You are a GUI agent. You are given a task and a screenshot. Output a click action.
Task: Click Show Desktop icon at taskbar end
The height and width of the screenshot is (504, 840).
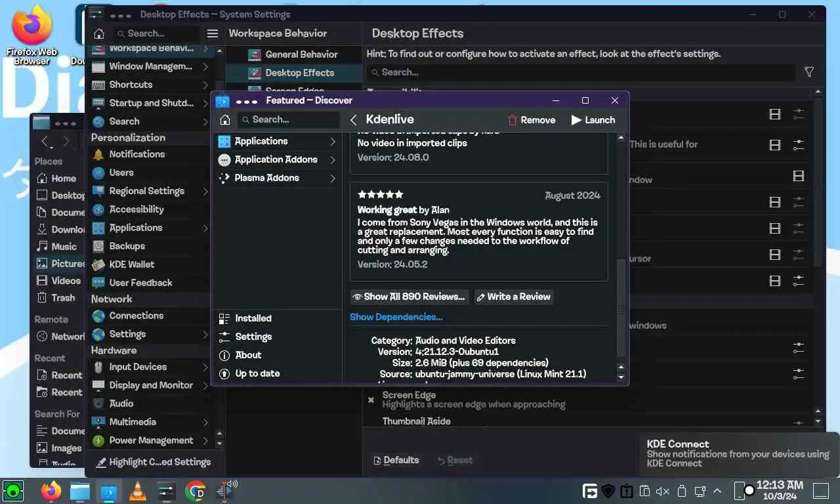[821, 491]
